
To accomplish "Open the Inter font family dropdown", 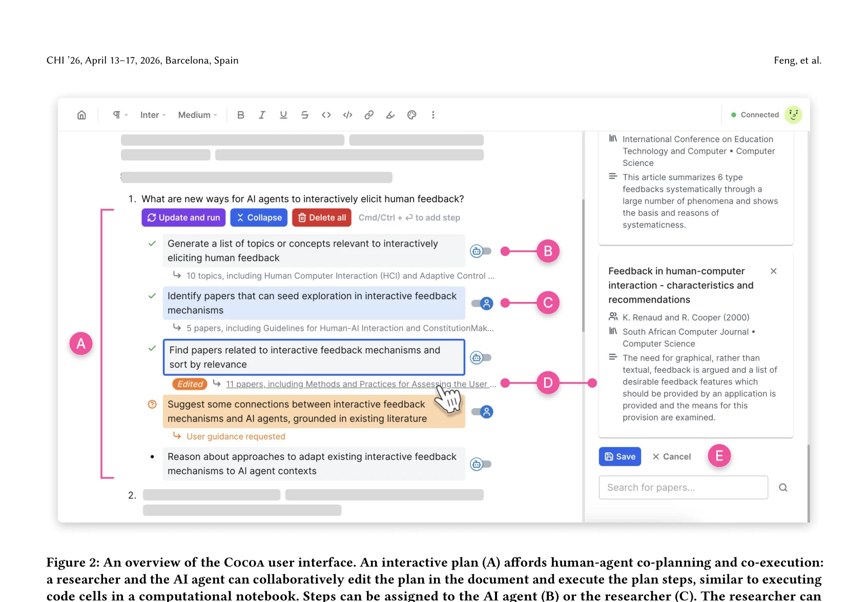I will click(x=153, y=115).
